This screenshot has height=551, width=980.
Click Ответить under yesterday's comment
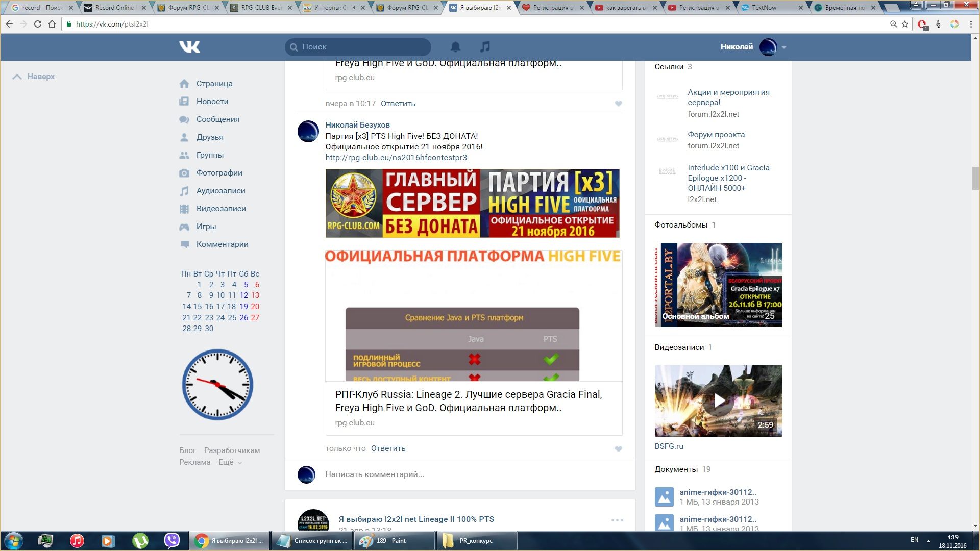coord(398,104)
